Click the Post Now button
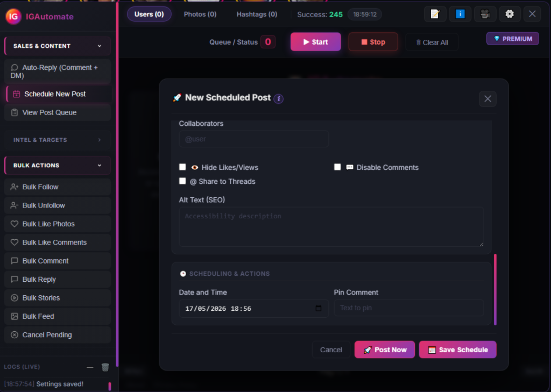The image size is (551, 392). [x=384, y=350]
